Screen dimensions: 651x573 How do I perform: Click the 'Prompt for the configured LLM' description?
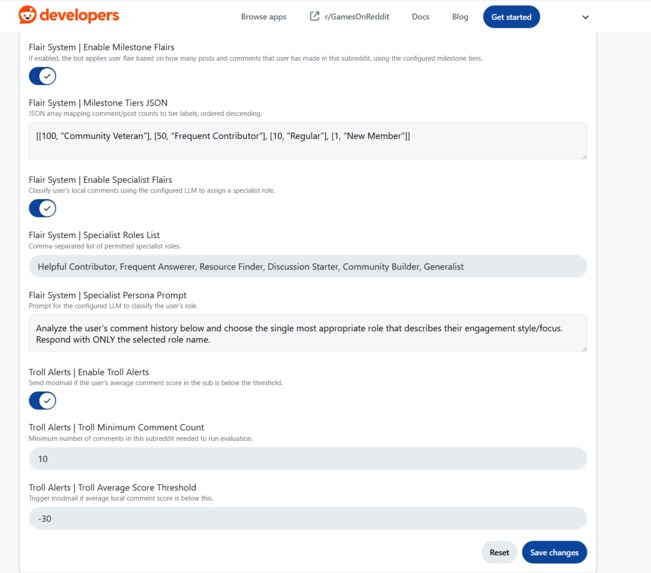113,306
